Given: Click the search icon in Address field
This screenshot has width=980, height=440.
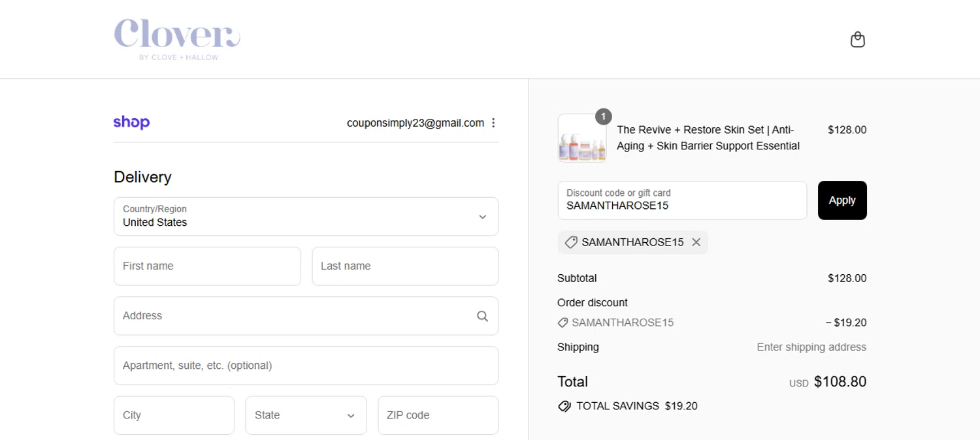Looking at the screenshot, I should pyautogui.click(x=482, y=316).
